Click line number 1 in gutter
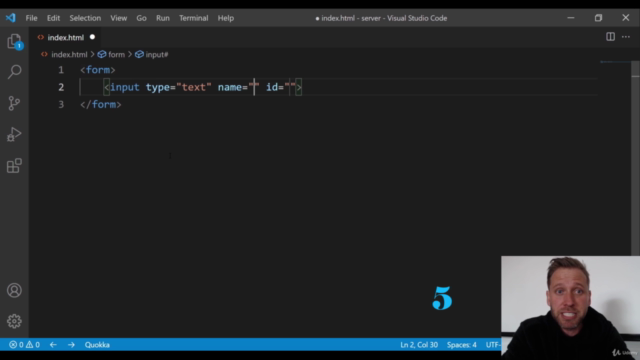640x360 pixels. coord(61,70)
